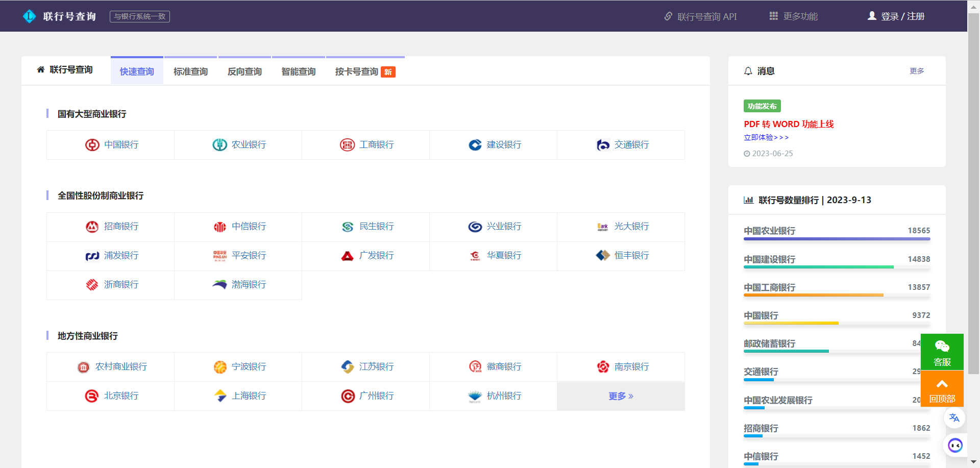The width and height of the screenshot is (980, 468).
Task: Open the chatbot assistant face icon
Action: click(955, 446)
